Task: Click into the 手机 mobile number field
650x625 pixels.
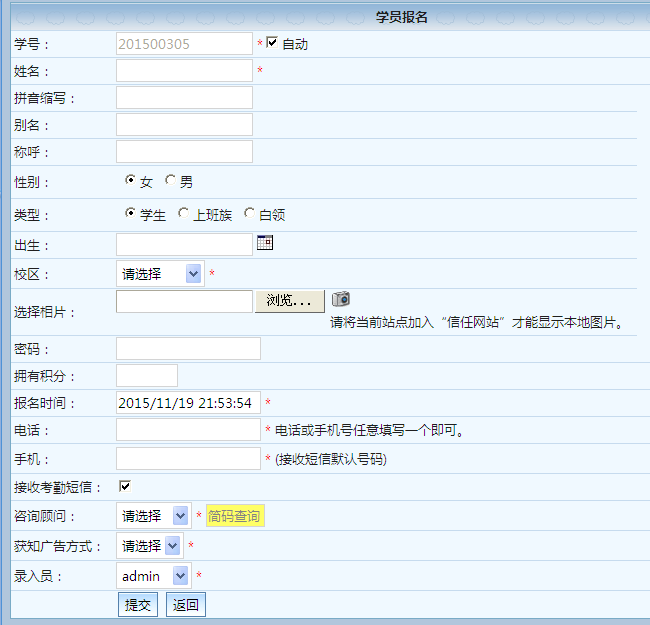Action: pyautogui.click(x=188, y=459)
